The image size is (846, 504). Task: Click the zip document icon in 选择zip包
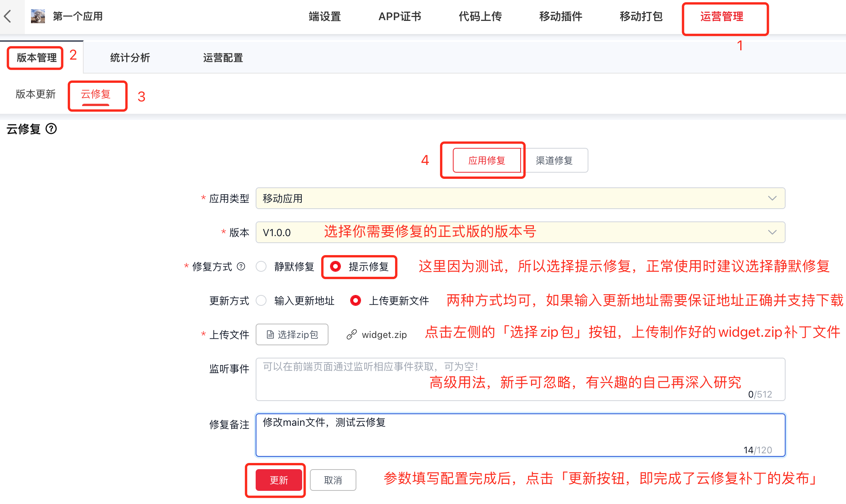click(x=269, y=334)
